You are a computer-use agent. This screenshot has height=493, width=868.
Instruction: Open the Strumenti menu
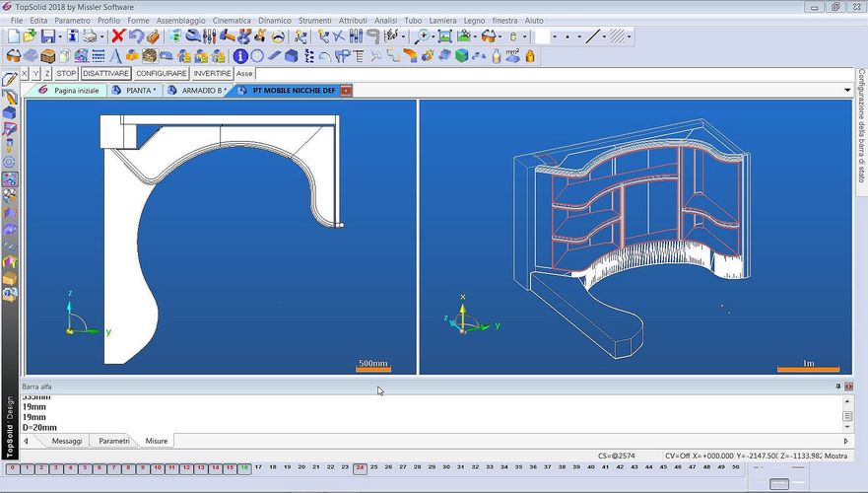[314, 21]
